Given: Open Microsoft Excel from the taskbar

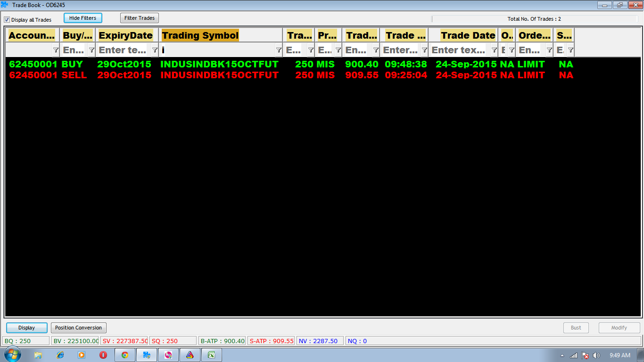Looking at the screenshot, I should 212,355.
